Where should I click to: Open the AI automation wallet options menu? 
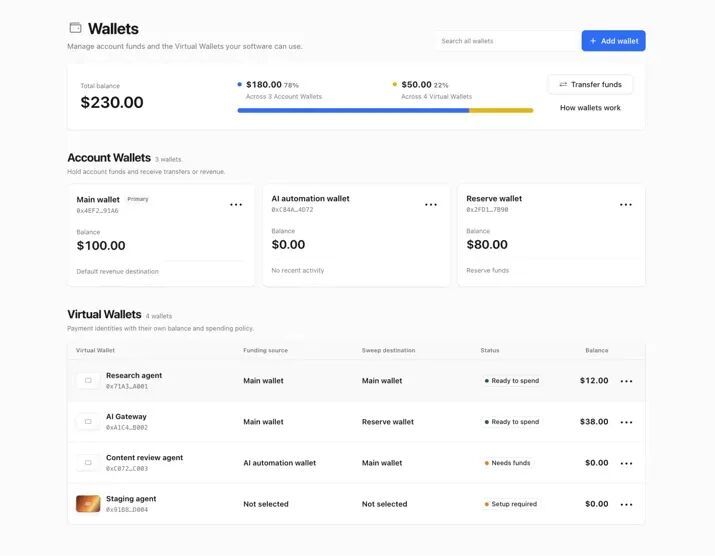tap(431, 204)
